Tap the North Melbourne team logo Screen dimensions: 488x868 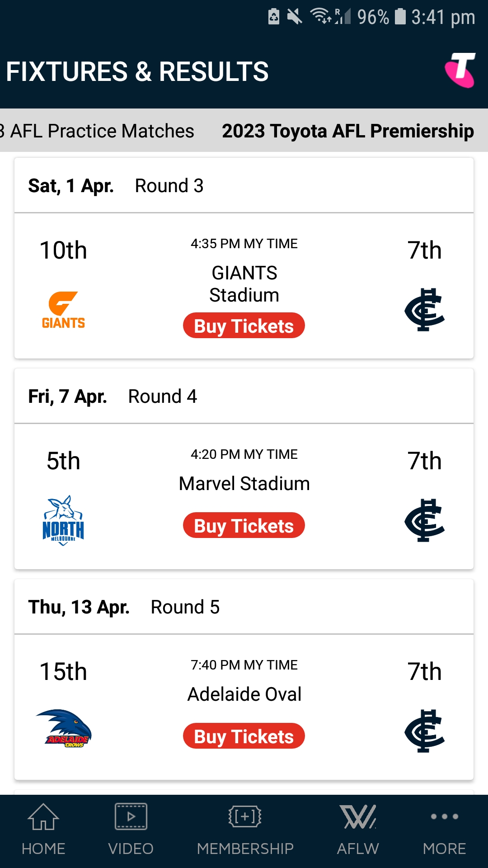click(63, 520)
